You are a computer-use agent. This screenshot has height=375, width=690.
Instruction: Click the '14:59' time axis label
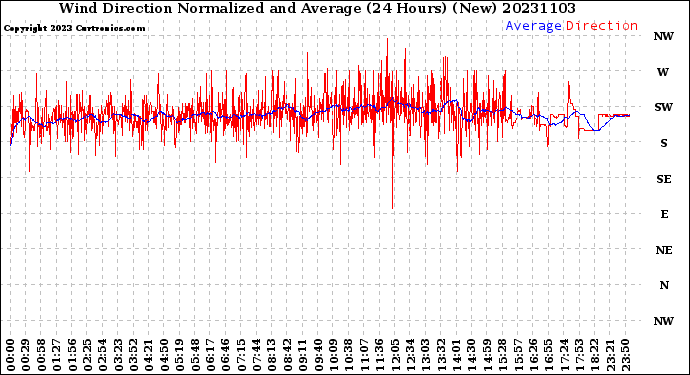[488, 355]
